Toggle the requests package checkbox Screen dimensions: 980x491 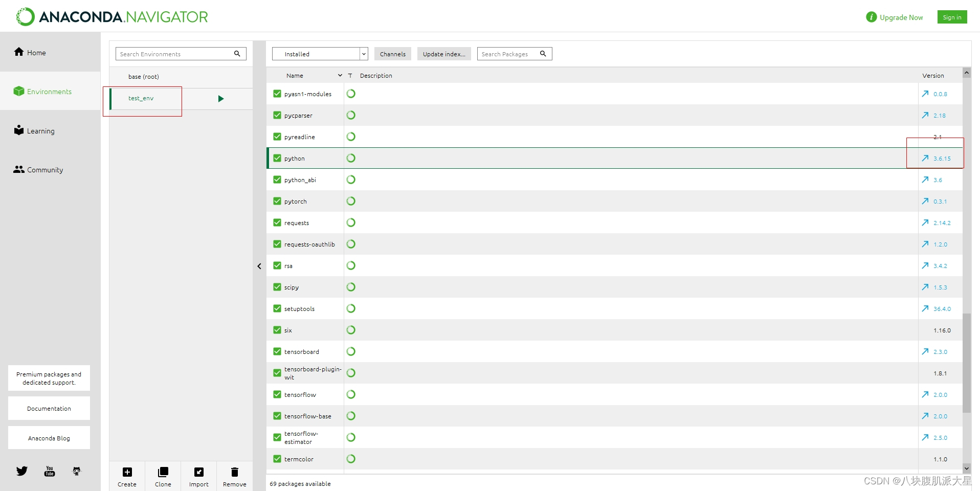[277, 222]
